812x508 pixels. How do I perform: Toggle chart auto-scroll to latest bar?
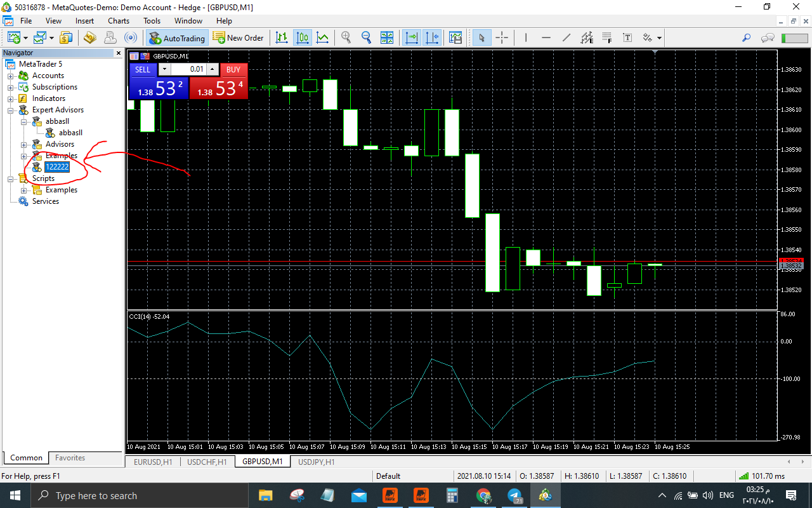[x=412, y=38]
